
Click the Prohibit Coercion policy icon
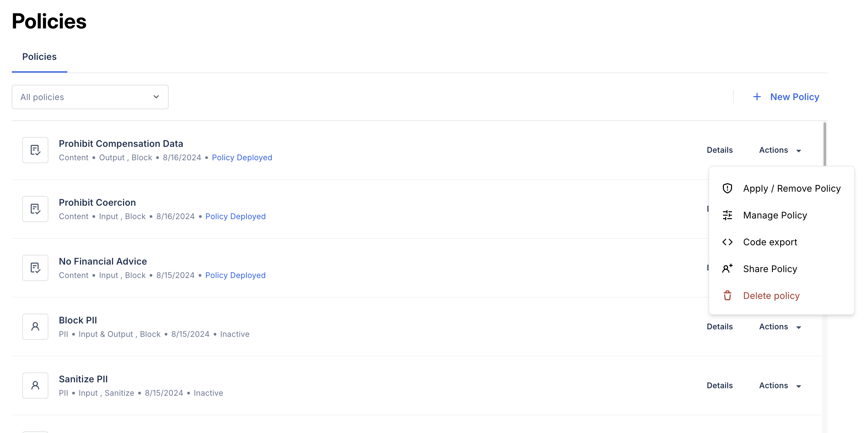tap(35, 209)
